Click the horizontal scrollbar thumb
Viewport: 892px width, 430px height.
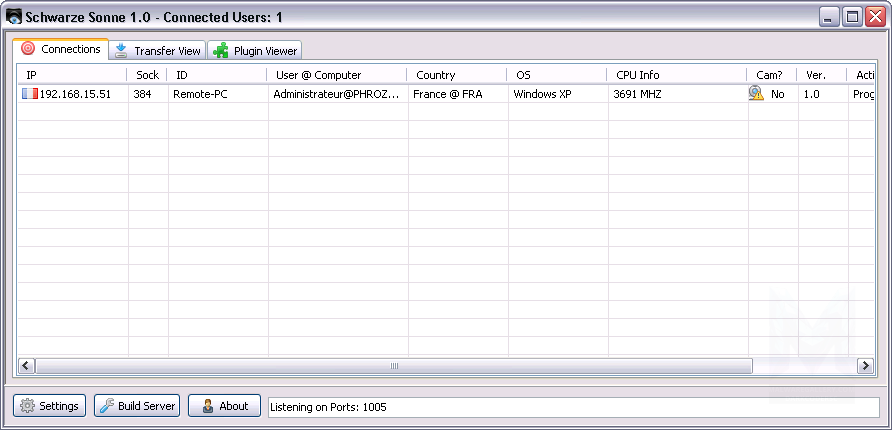[x=394, y=366]
